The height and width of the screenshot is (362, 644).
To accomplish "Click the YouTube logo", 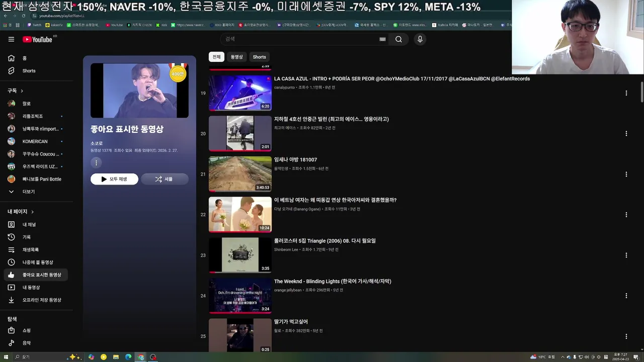I will [x=38, y=39].
